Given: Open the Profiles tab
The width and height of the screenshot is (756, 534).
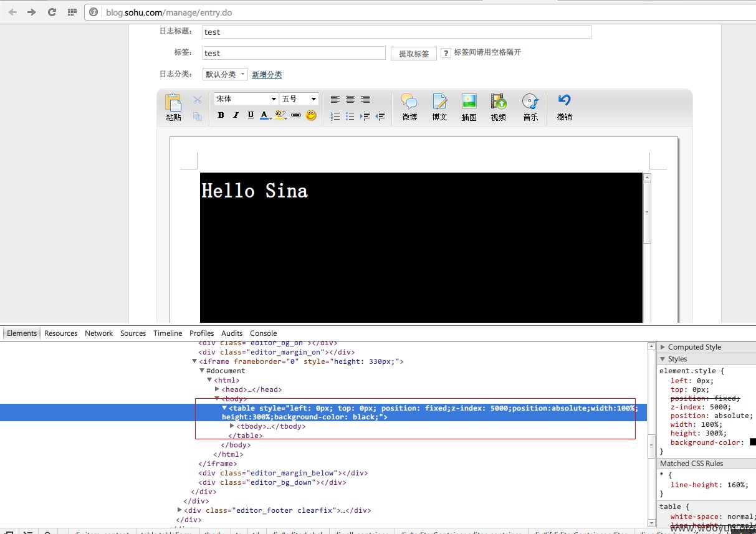Looking at the screenshot, I should [x=202, y=333].
